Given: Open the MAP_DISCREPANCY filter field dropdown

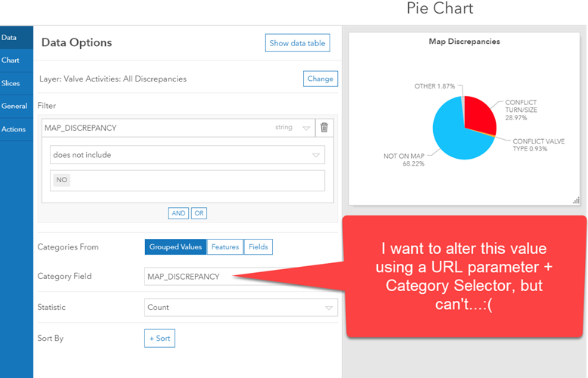Looking at the screenshot, I should pos(178,128).
